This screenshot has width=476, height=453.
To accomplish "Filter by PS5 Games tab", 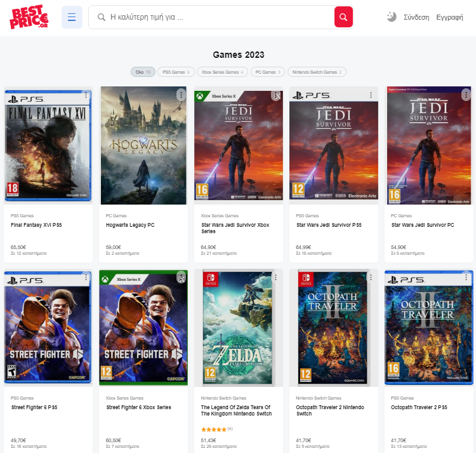I will [176, 72].
